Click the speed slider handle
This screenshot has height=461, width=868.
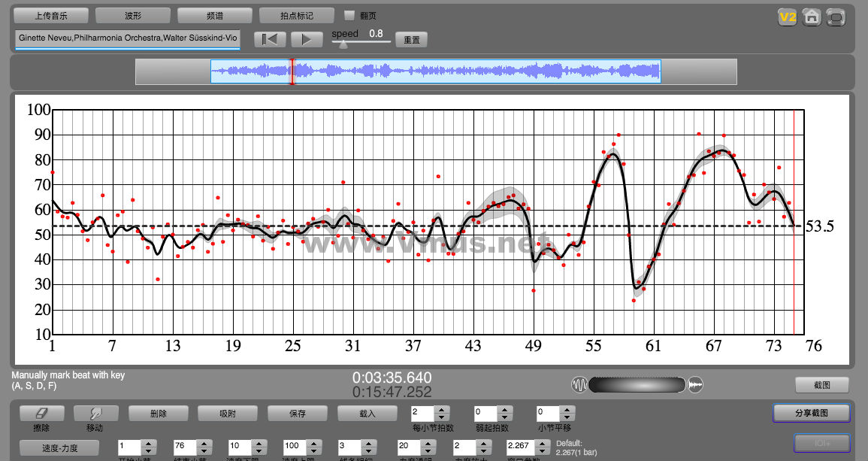tap(343, 44)
